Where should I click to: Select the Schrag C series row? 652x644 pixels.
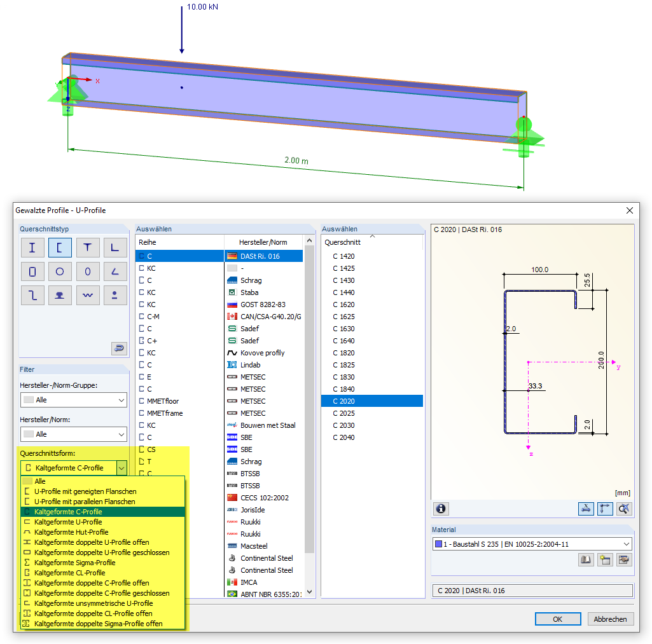tap(219, 280)
